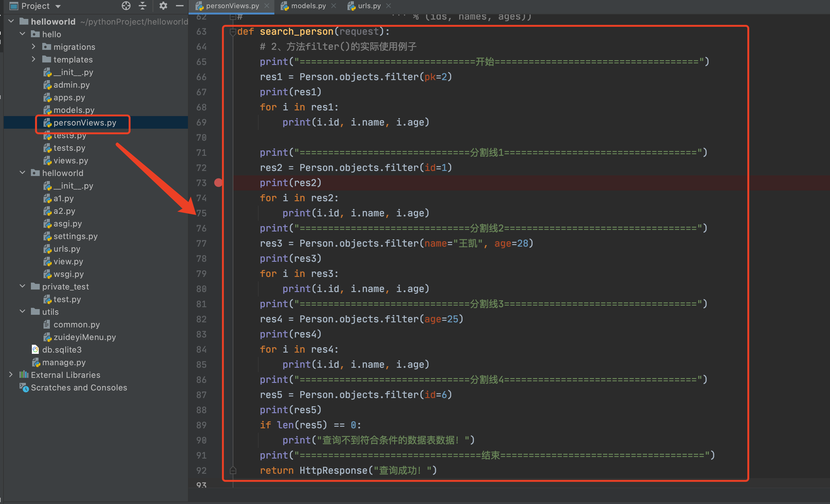Click the db.sqlite3 database file icon
The width and height of the screenshot is (830, 504).
35,350
